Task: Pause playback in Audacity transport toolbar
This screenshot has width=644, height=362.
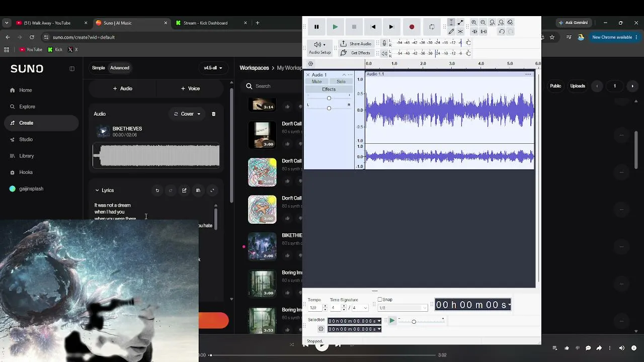Action: 316,27
